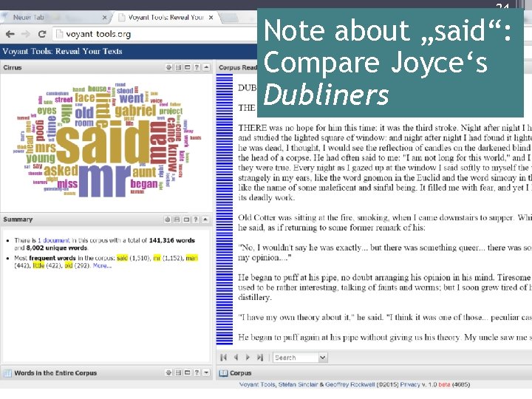Viewport: 532px width, 399px height.
Task: Click highlighted word 'little' in Summary
Action: pos(38,266)
